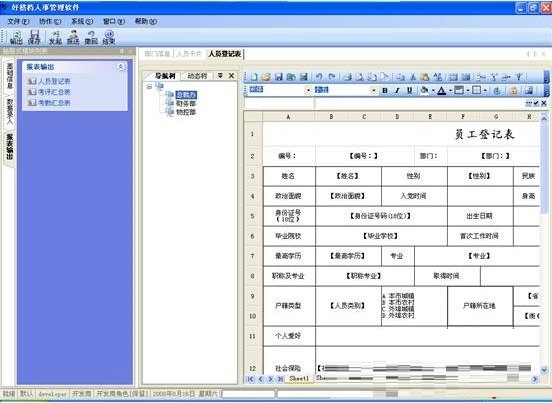Image resolution: width=552 pixels, height=403 pixels.
Task: Select the highlighted first department tree node
Action: click(x=186, y=95)
